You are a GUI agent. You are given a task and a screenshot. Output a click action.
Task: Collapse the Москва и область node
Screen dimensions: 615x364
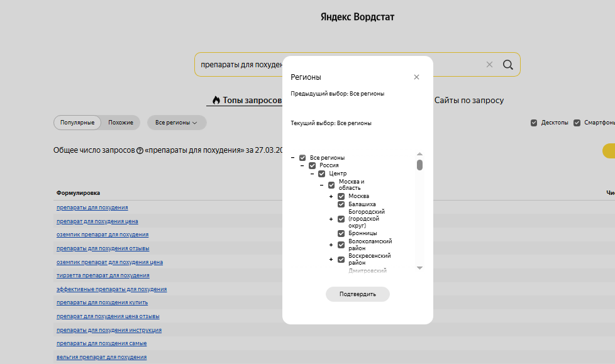pos(321,185)
